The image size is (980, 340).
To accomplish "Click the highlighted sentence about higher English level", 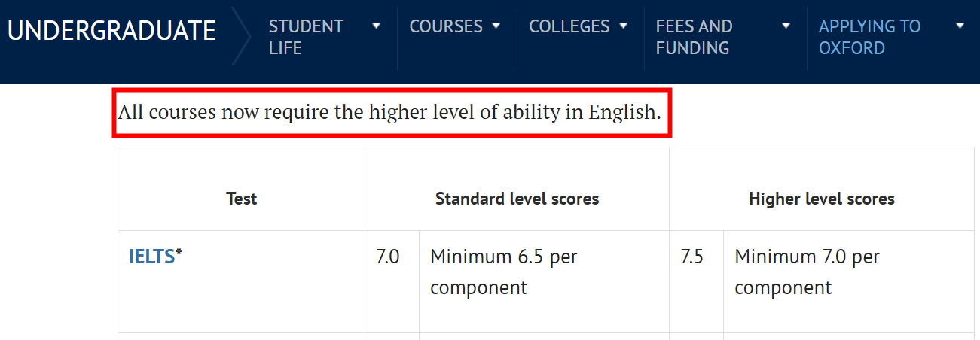I will click(389, 113).
